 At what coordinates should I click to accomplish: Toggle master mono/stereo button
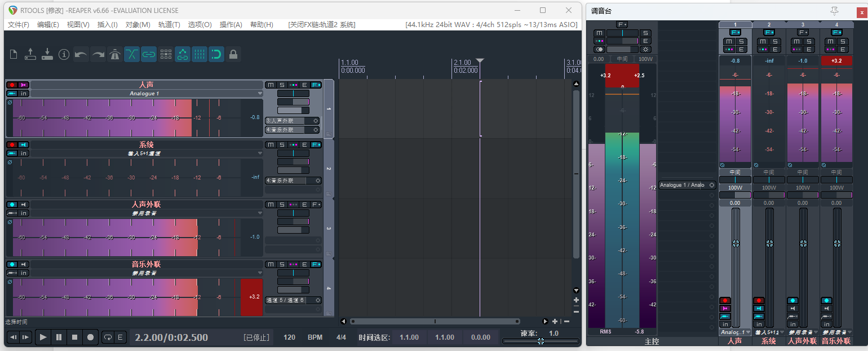[599, 49]
